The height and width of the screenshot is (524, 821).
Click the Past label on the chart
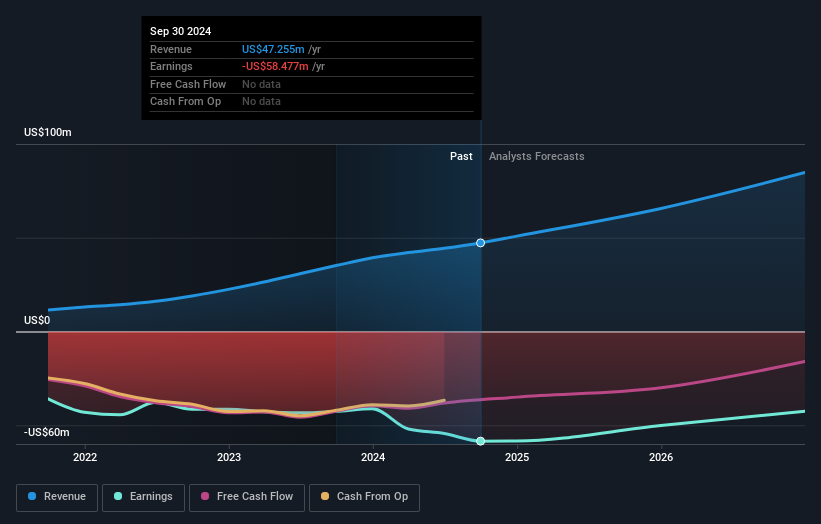(x=461, y=157)
